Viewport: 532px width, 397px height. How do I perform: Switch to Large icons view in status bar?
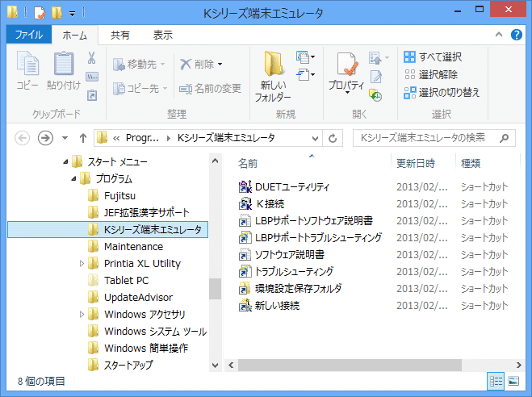click(513, 382)
